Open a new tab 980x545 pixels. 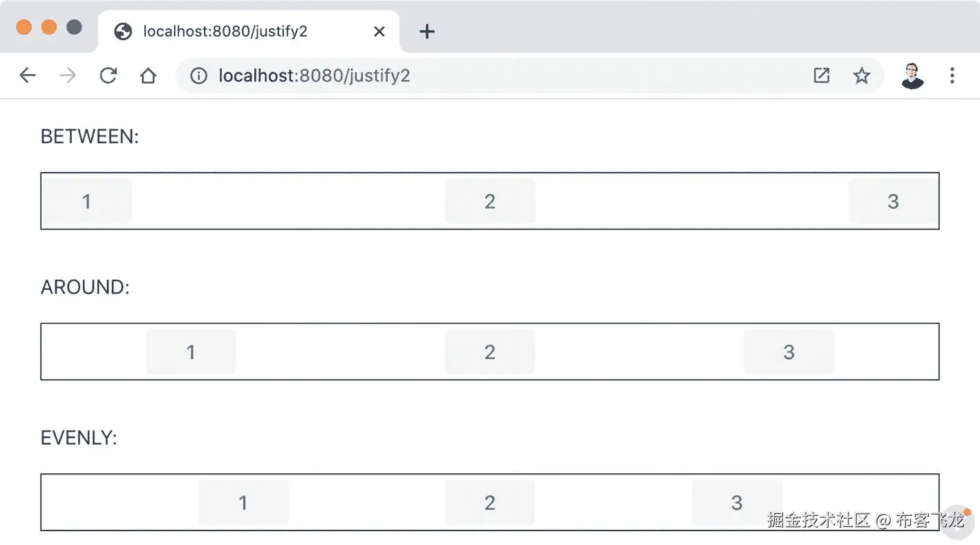427,32
